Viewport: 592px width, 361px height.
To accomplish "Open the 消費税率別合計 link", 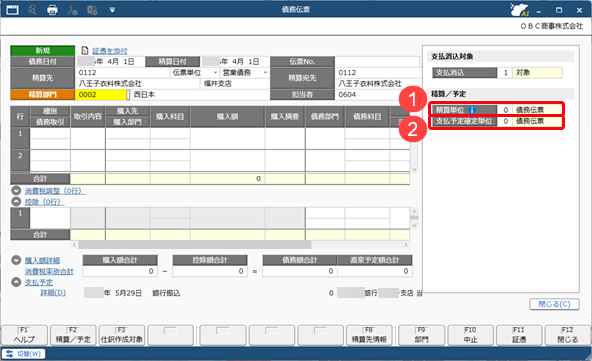I will (49, 272).
